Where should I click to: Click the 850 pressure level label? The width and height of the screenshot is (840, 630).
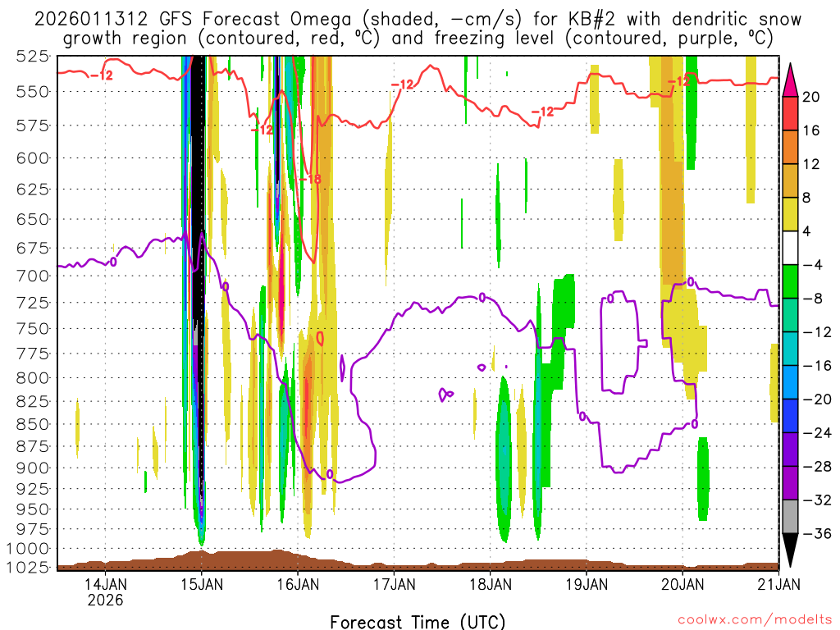point(33,424)
